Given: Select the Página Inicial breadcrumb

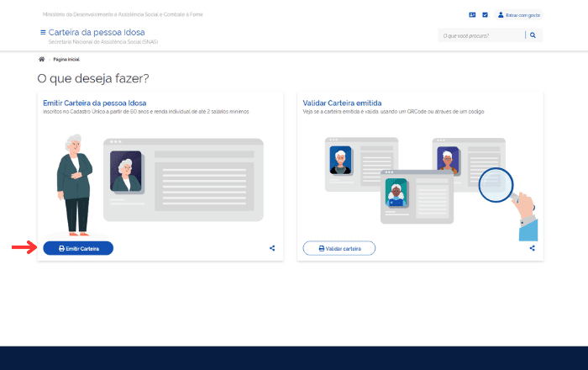Looking at the screenshot, I should pos(66,60).
